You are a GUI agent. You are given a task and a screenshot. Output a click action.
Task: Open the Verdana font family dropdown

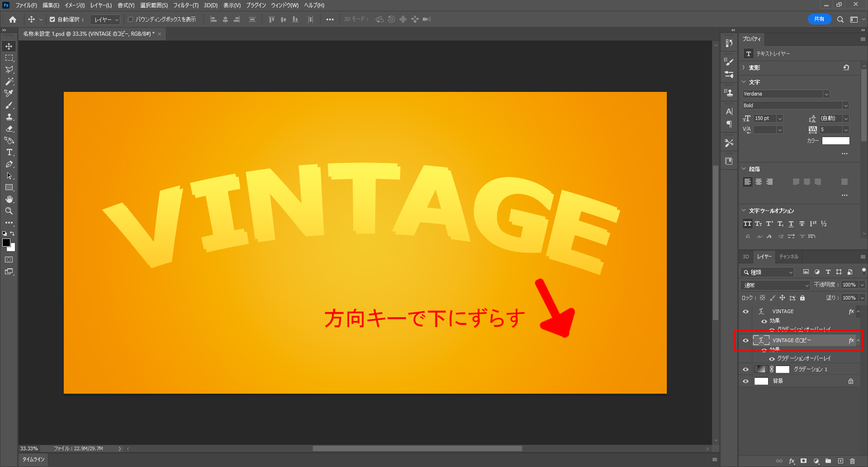[826, 94]
